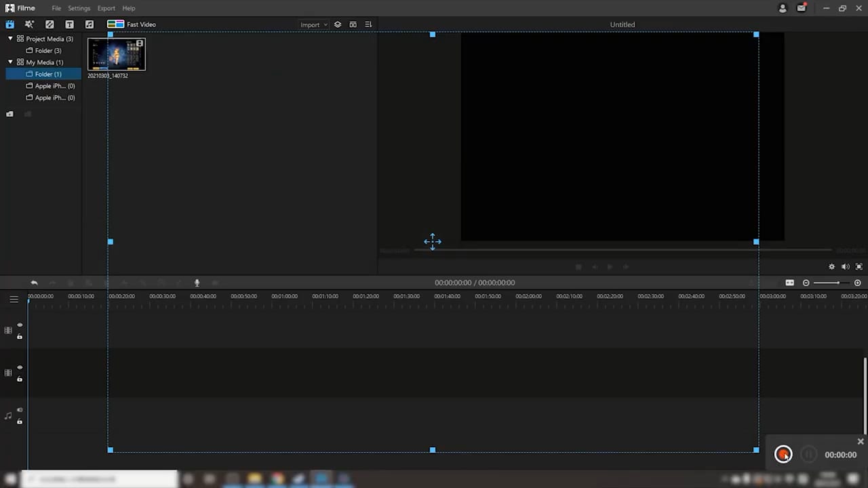Step to the previous frame
The image size is (868, 488).
(595, 267)
